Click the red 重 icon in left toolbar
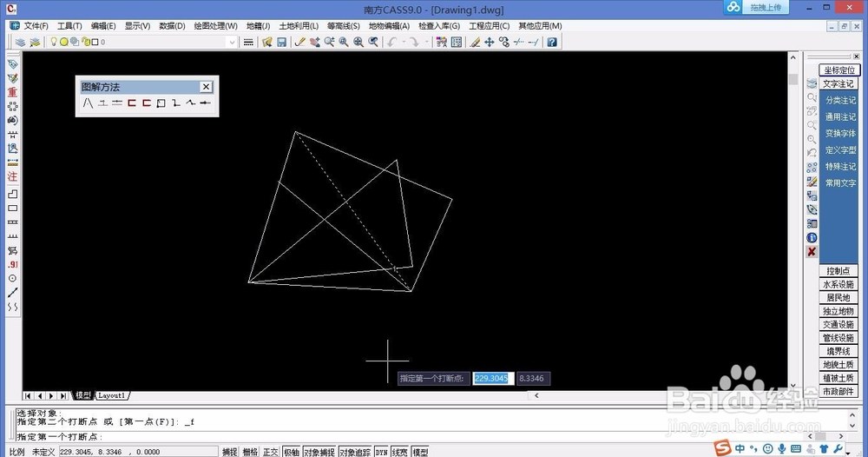Screen dimensions: 868x457 click(13, 92)
